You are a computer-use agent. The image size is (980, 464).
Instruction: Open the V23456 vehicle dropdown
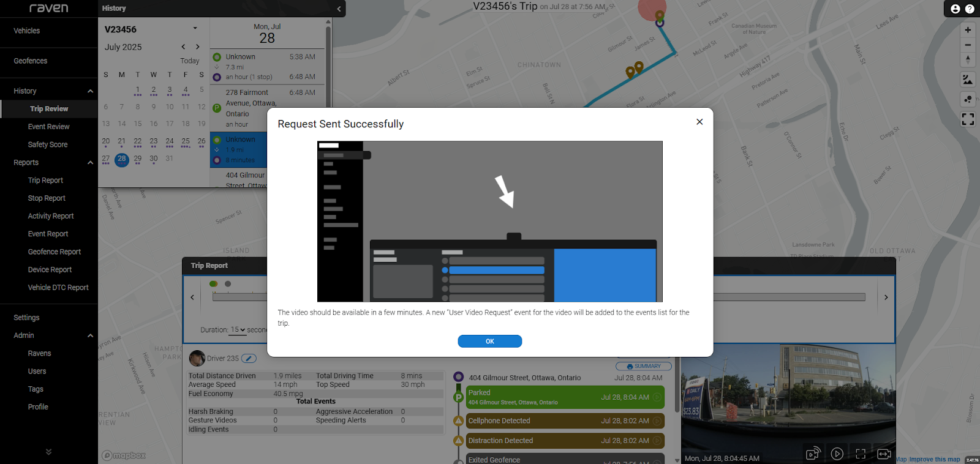tap(195, 28)
